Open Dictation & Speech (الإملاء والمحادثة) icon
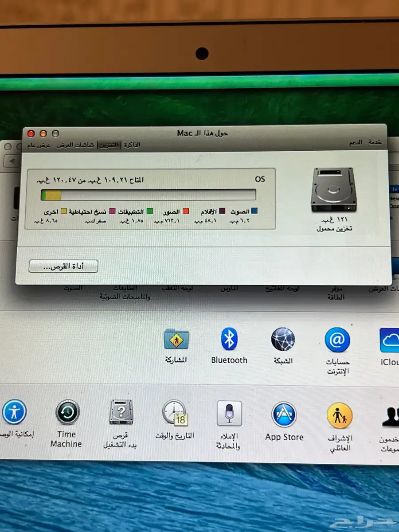This screenshot has height=532, width=399. pyautogui.click(x=229, y=414)
